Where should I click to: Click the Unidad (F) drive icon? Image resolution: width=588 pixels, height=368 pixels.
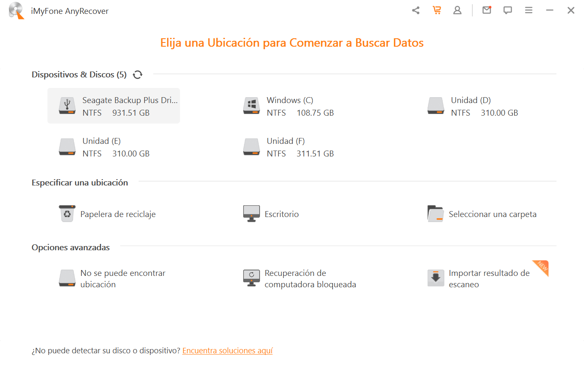point(252,147)
